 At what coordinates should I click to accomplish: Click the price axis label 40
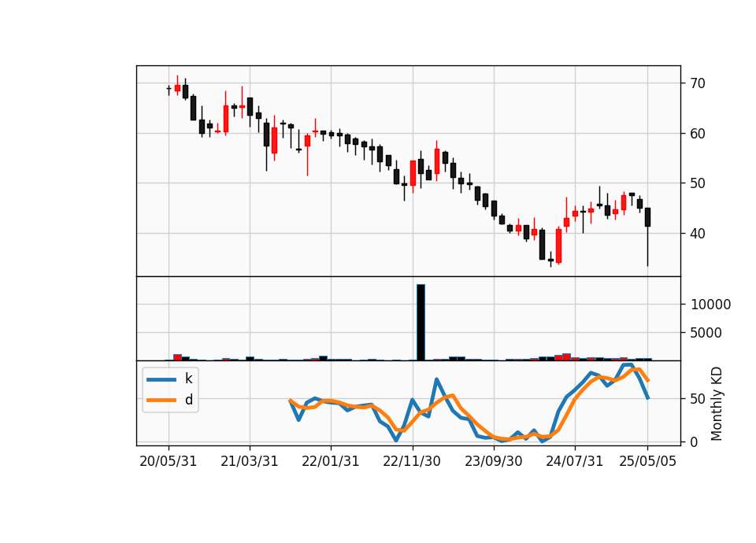pyautogui.click(x=698, y=234)
